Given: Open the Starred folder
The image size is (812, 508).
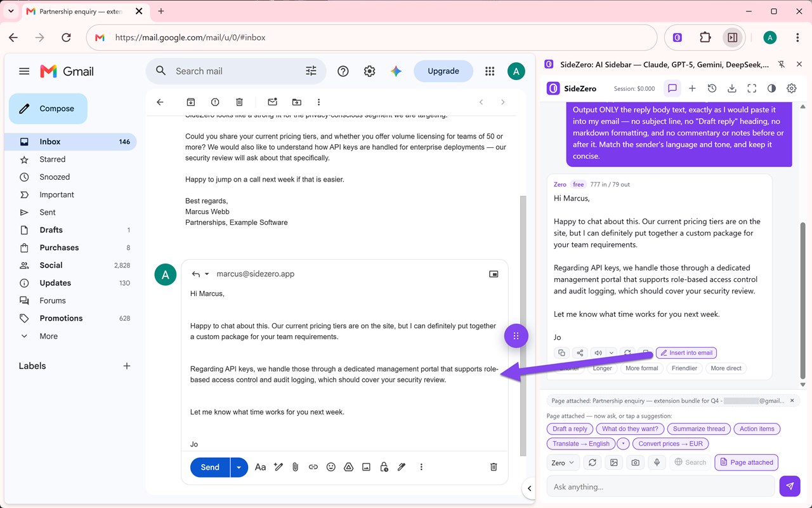Looking at the screenshot, I should (x=52, y=159).
